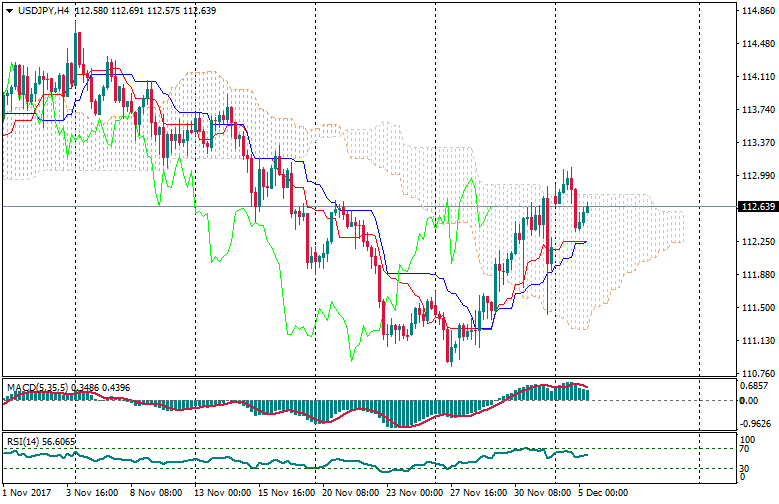This screenshot has width=779, height=504.
Task: Open the chart menu triangle beside USDJPY,H4
Action: tap(8, 10)
